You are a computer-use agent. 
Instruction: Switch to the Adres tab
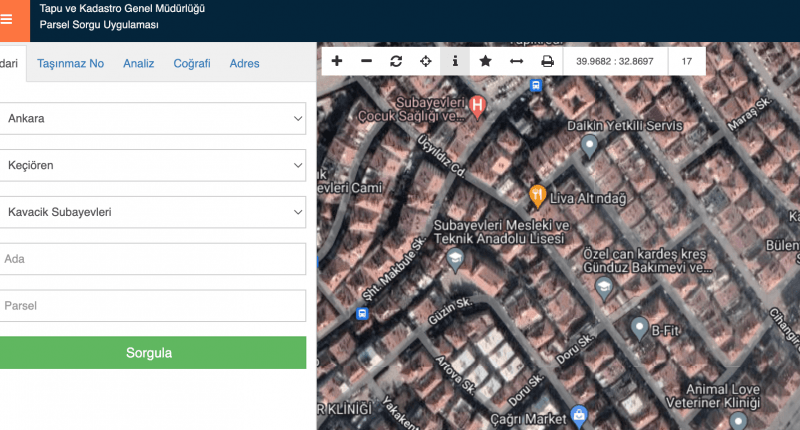point(244,64)
